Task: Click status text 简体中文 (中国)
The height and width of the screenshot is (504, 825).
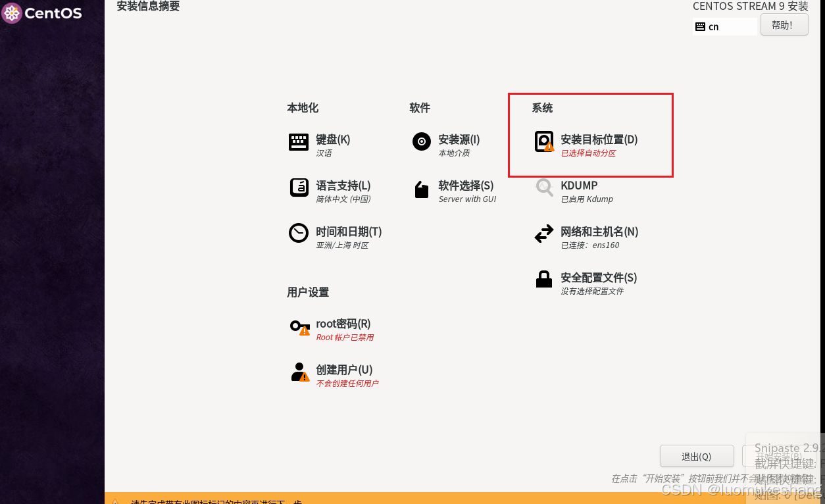Action: point(343,199)
